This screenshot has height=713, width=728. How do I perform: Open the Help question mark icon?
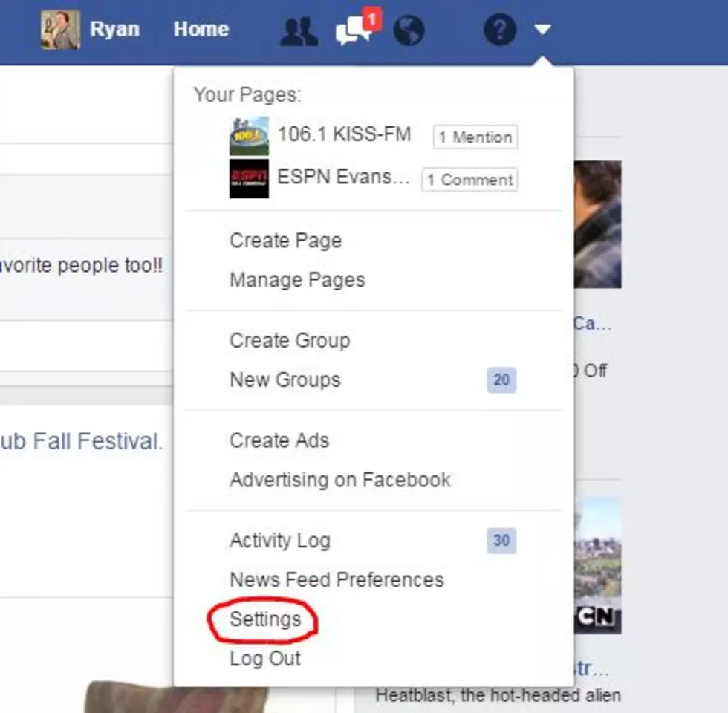pos(499,30)
